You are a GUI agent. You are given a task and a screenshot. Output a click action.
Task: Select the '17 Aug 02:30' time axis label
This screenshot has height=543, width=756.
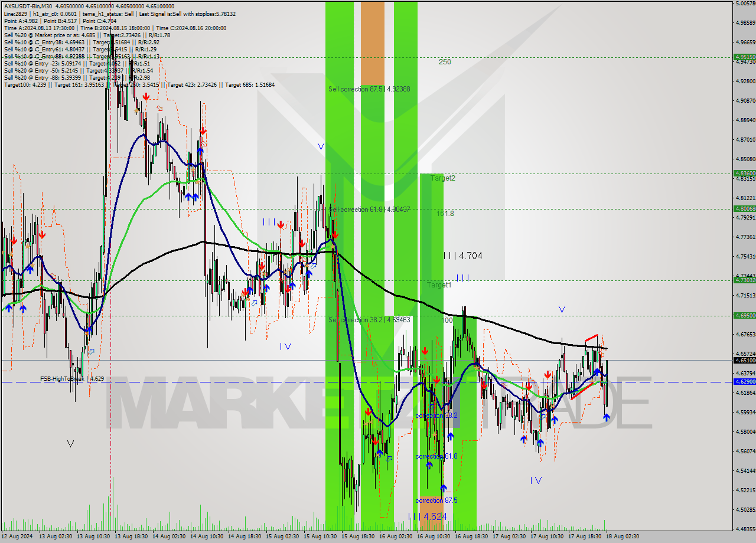509,537
